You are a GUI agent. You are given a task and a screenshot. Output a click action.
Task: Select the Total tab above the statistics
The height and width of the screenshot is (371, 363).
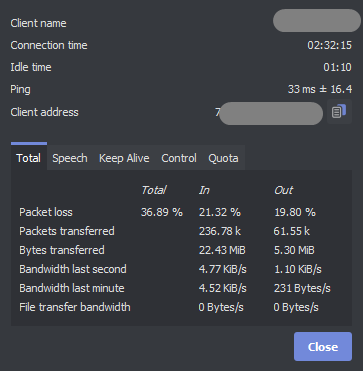[29, 158]
